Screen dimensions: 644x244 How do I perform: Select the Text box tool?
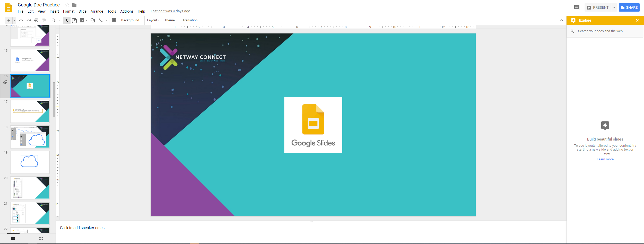(x=75, y=20)
